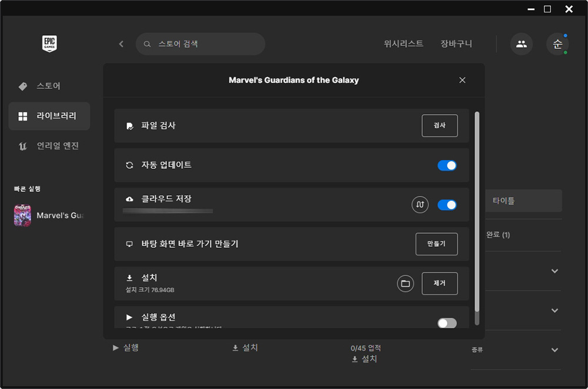Click the desktop shortcut monitor icon
588x389 pixels.
[x=130, y=244]
